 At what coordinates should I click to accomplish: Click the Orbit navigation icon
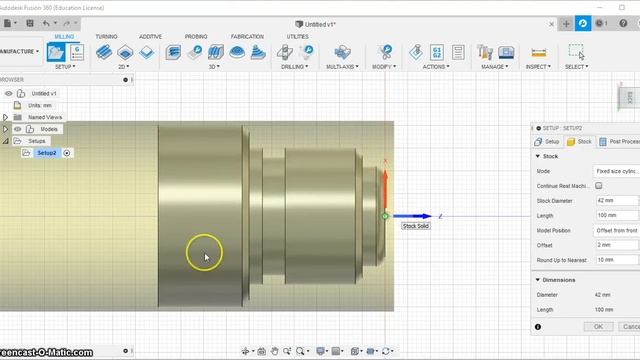click(x=245, y=351)
